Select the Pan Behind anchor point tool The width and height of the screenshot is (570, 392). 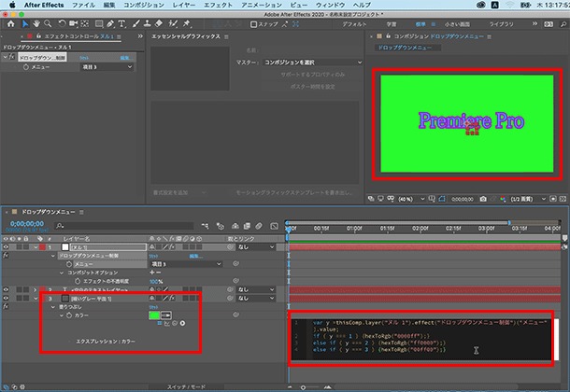click(85, 24)
